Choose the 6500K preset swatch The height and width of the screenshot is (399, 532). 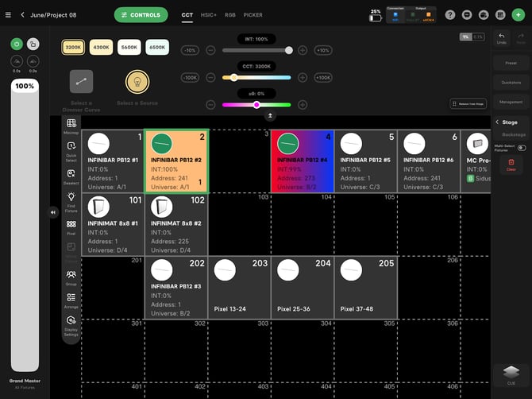(x=157, y=47)
